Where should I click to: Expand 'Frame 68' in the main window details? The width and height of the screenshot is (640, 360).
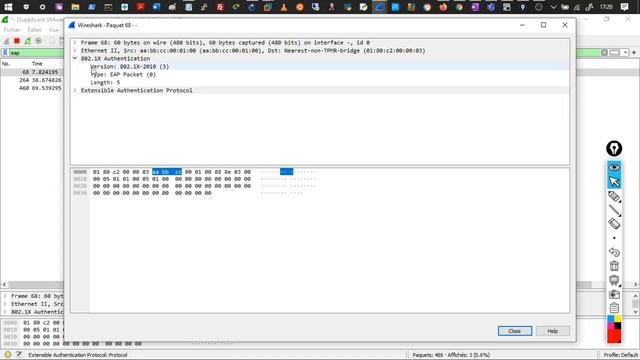(x=5, y=296)
